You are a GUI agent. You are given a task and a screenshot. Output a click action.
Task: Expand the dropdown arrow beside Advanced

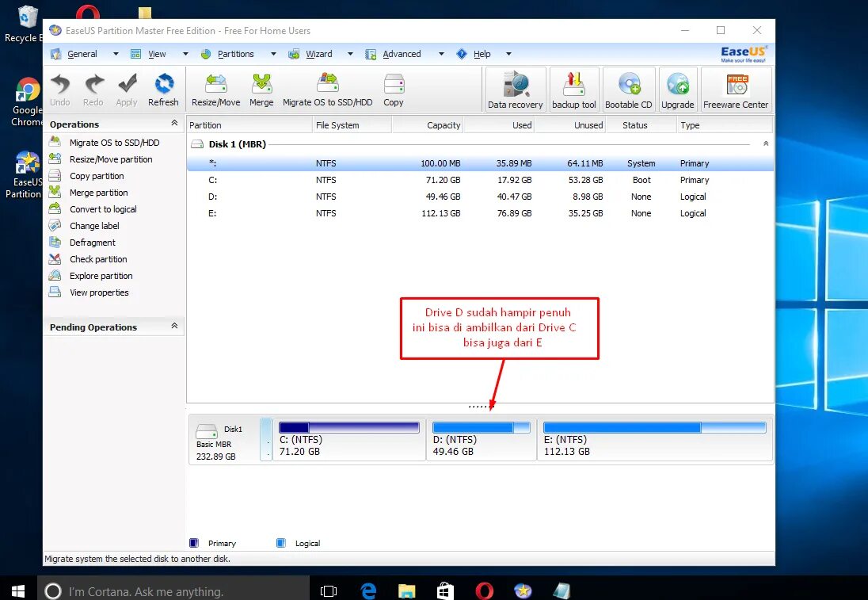tap(441, 54)
